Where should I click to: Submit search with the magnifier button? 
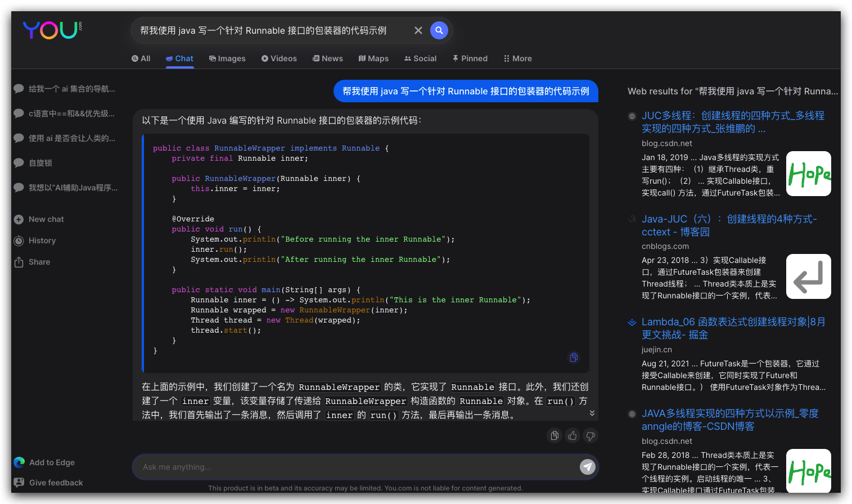click(439, 30)
